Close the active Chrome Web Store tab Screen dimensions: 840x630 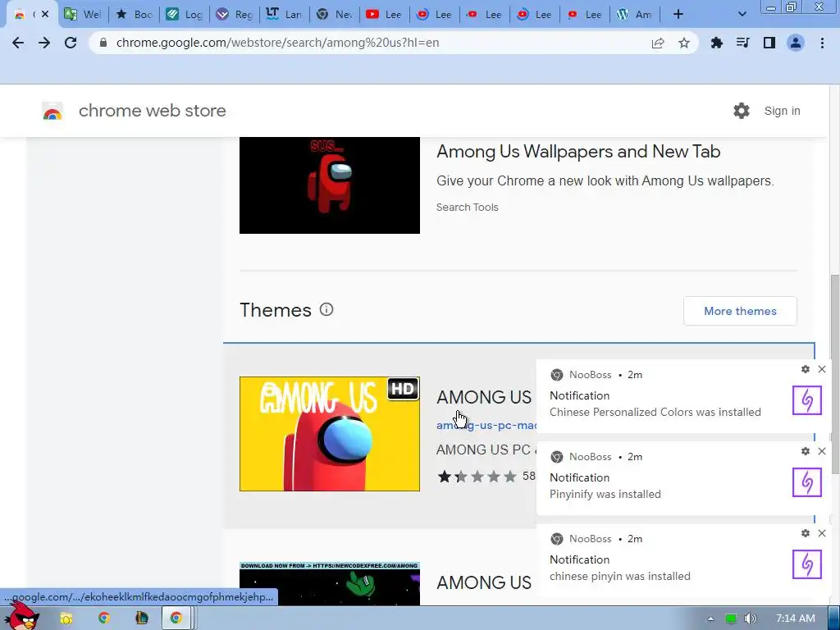click(45, 15)
